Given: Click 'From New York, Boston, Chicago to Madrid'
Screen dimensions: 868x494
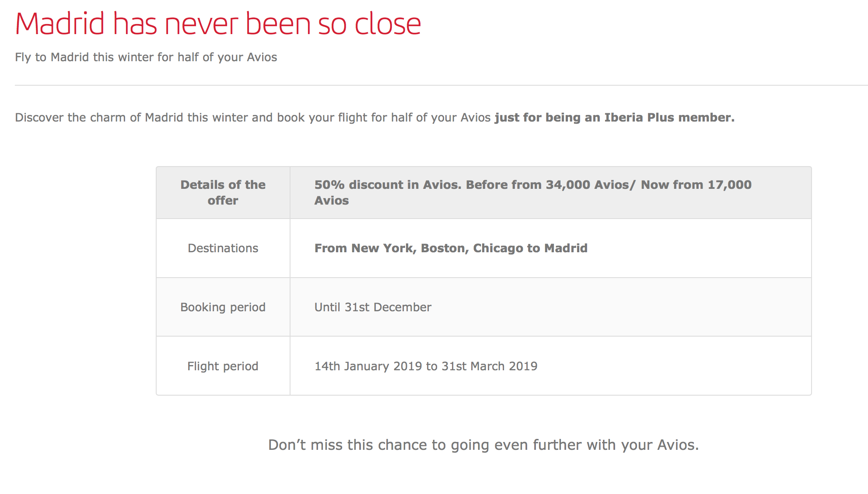Looking at the screenshot, I should (x=451, y=248).
